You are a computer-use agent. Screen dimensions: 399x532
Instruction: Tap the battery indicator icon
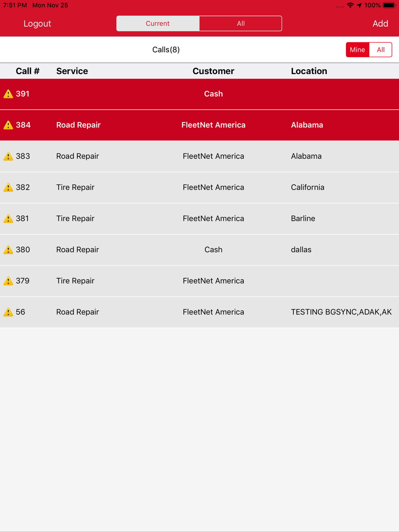coord(389,5)
